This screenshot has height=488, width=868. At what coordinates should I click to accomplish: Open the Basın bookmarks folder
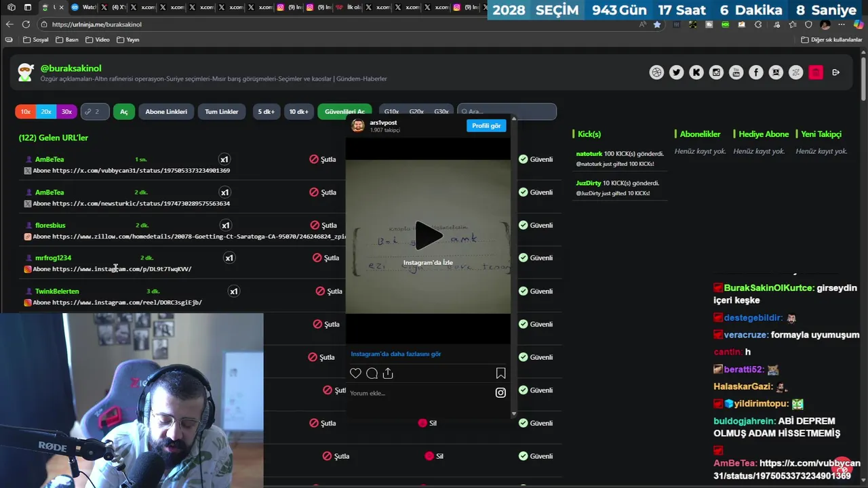67,39
